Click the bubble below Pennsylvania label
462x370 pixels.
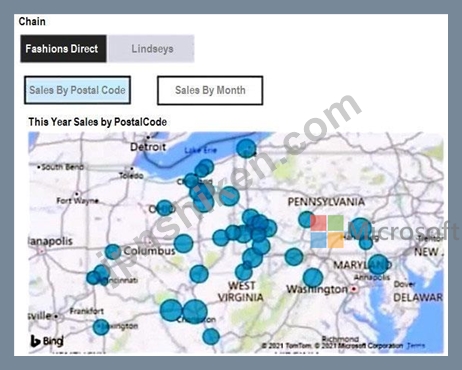307,219
